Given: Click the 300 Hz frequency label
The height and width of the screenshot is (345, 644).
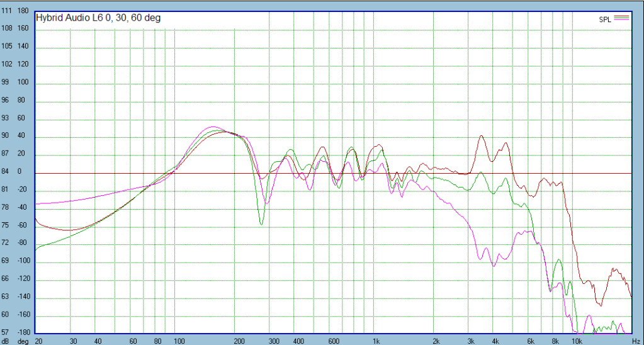Looking at the screenshot, I should pyautogui.click(x=274, y=341).
